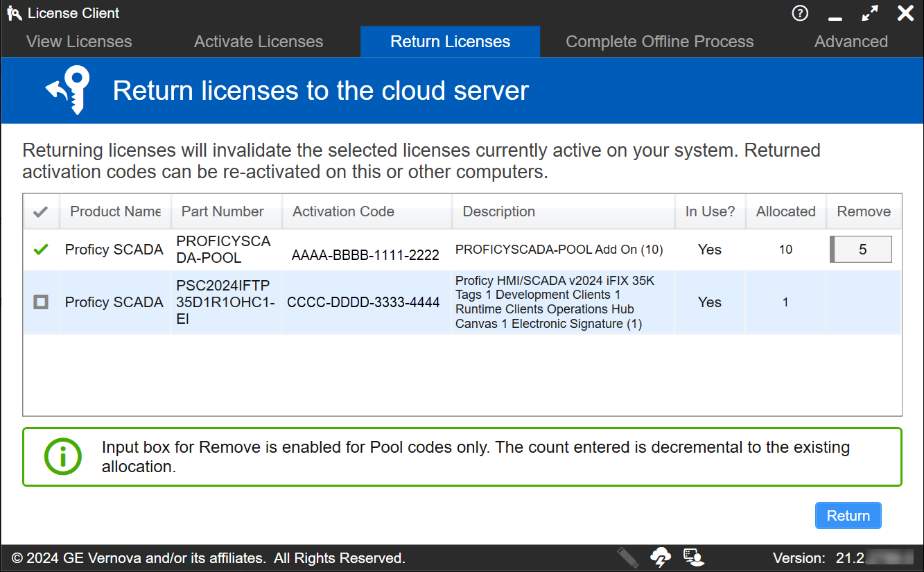
Task: Click part number PROFICYSCADA-POOL
Action: [223, 250]
